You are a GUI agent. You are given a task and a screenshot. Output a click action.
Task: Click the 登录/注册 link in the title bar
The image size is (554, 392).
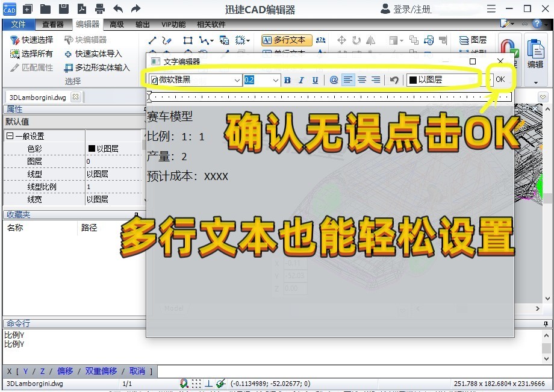tap(412, 9)
